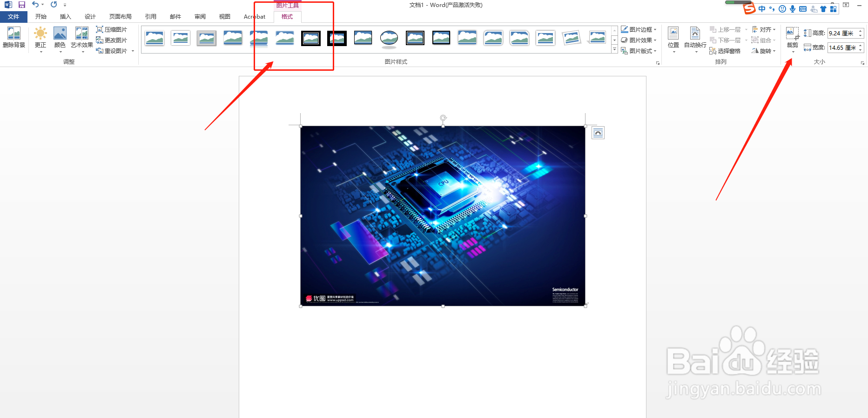Open the Selection Pane (选择窗格)
The image size is (868, 418).
725,51
